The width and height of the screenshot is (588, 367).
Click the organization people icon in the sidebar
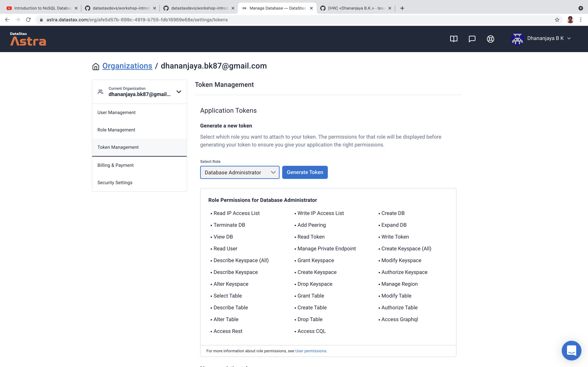100,92
